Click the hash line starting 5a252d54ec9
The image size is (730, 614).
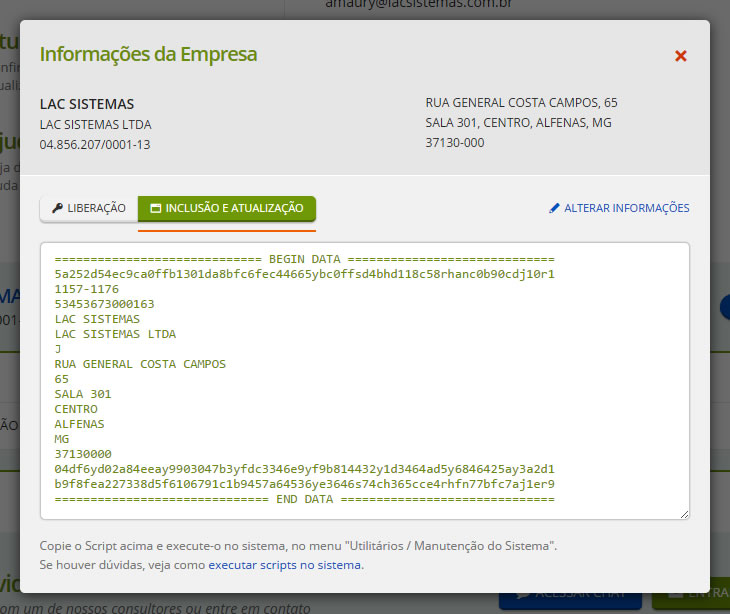tap(304, 274)
